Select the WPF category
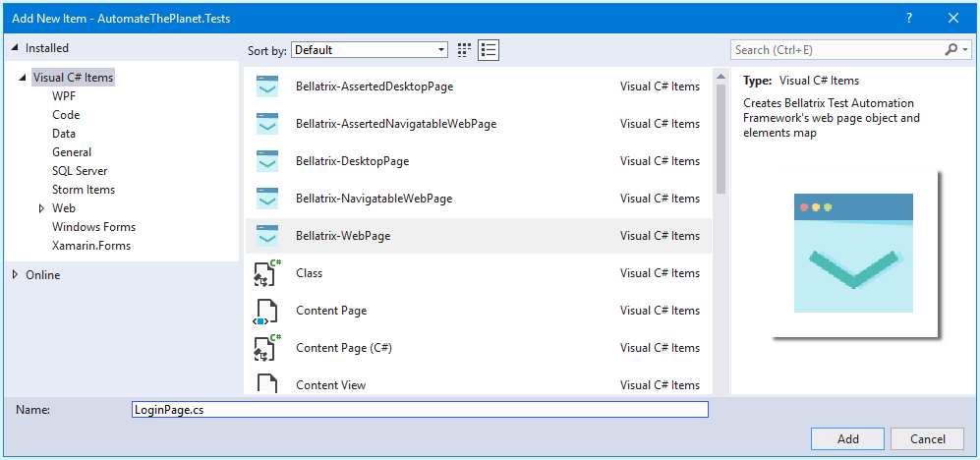 pyautogui.click(x=64, y=96)
